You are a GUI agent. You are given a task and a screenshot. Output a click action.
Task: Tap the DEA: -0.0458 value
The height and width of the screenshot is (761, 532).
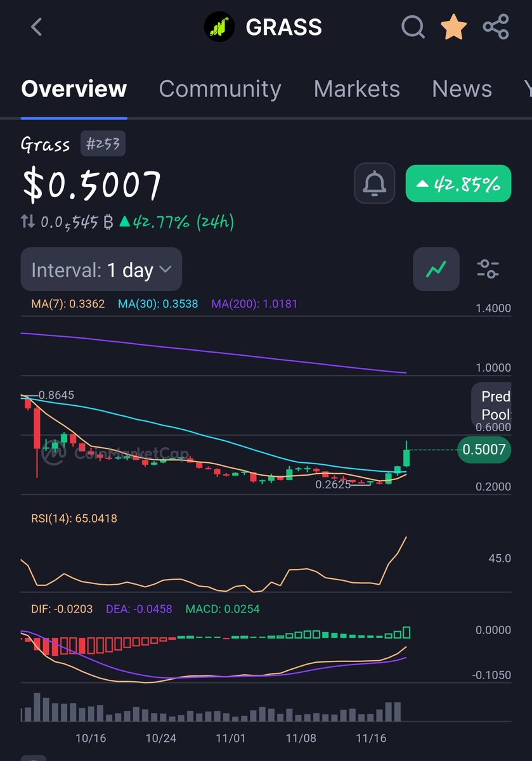coord(139,609)
